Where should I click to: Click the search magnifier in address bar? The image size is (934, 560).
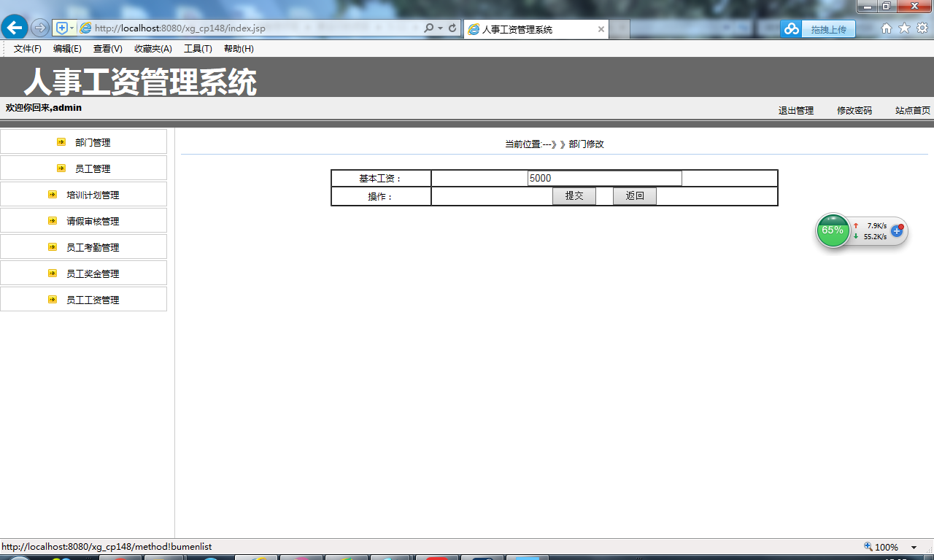pos(429,28)
